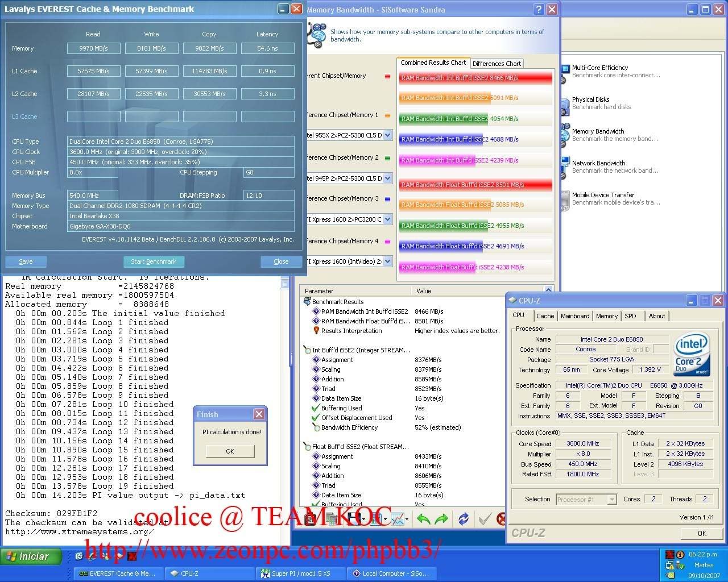Open Mobile Device Transfer benchmark module
728x582 pixels.
(610, 198)
